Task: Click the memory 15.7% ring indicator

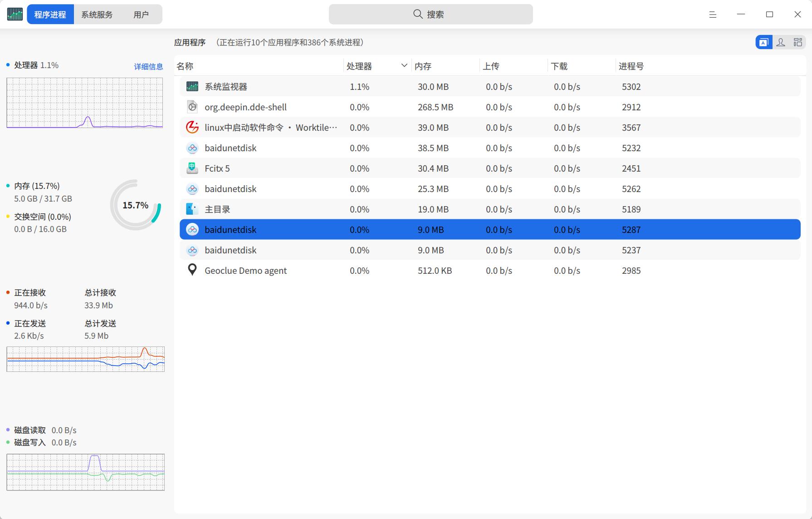Action: [x=136, y=205]
